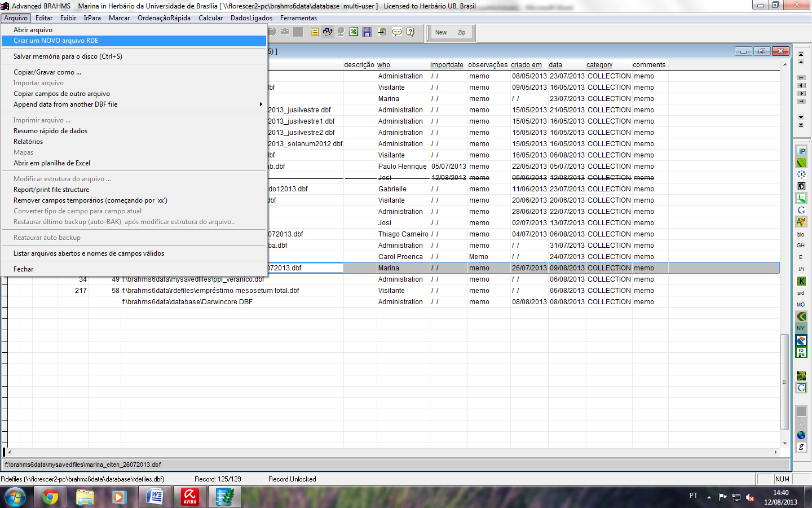The height and width of the screenshot is (508, 812).
Task: Click table scrollbar down arrow
Action: click(784, 444)
